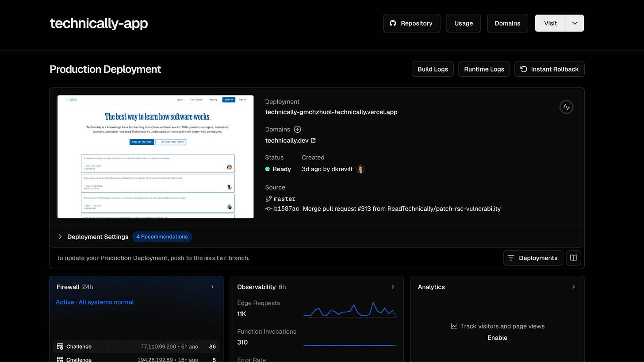Add a domain with plus icon
The height and width of the screenshot is (362, 644).
pyautogui.click(x=297, y=129)
